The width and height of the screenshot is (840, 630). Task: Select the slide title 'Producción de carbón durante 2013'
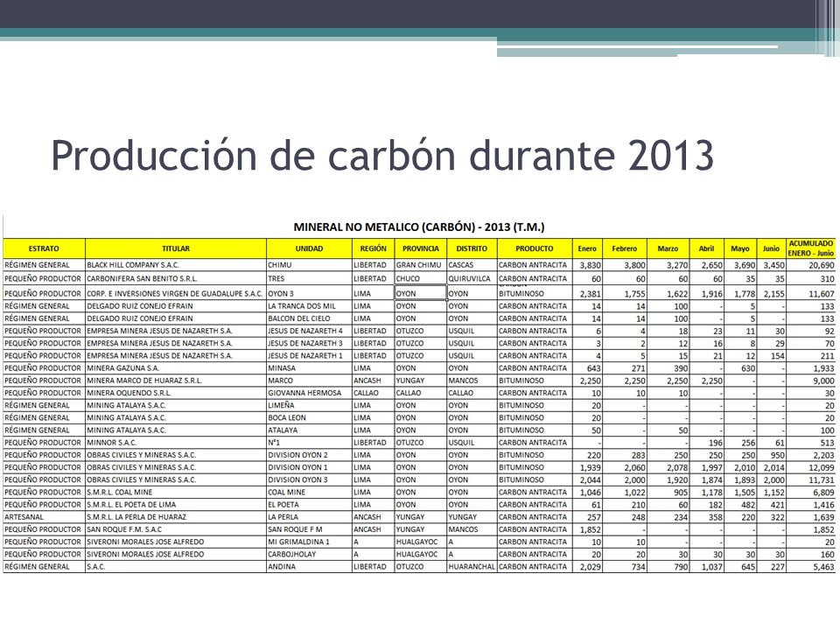(382, 156)
